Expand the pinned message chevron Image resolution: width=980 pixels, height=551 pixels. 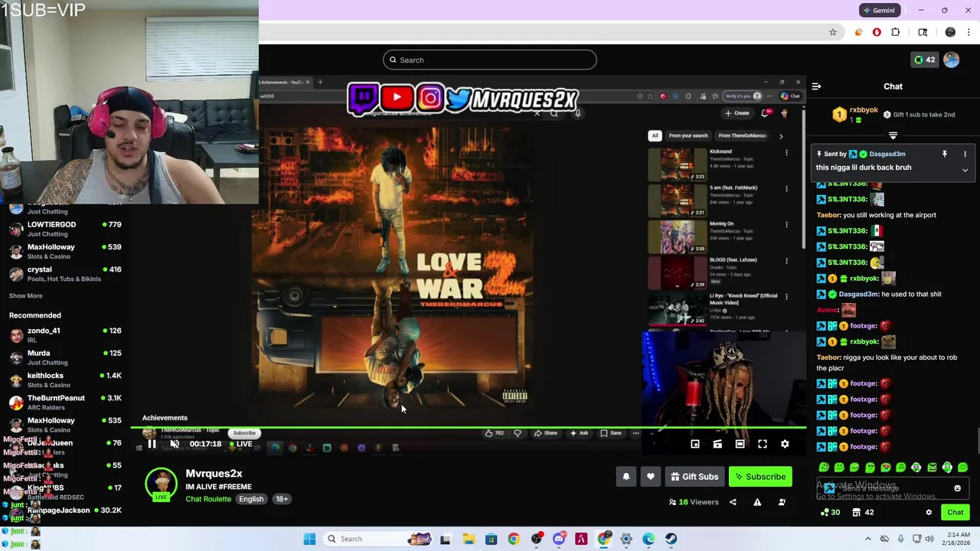coord(965,170)
